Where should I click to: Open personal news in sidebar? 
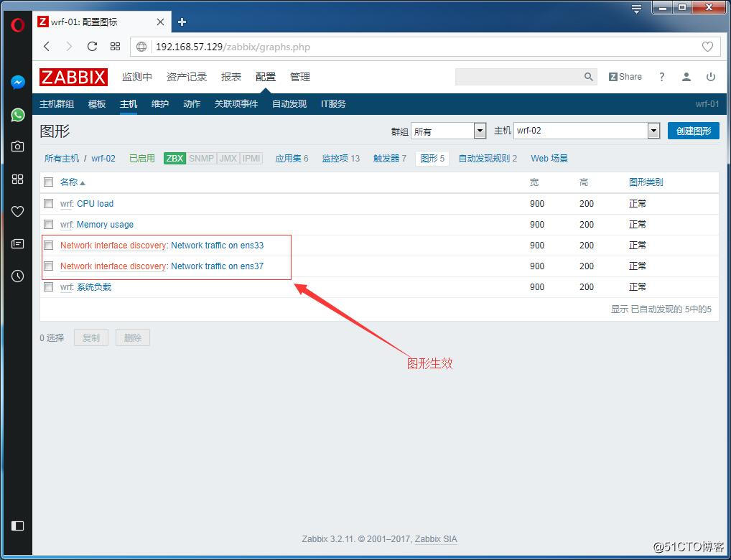[x=18, y=243]
